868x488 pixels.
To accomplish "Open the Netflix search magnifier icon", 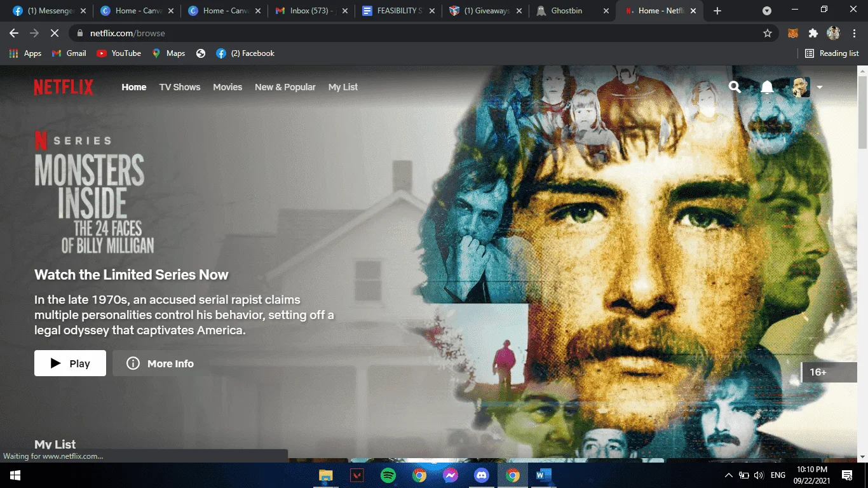I will pos(735,87).
